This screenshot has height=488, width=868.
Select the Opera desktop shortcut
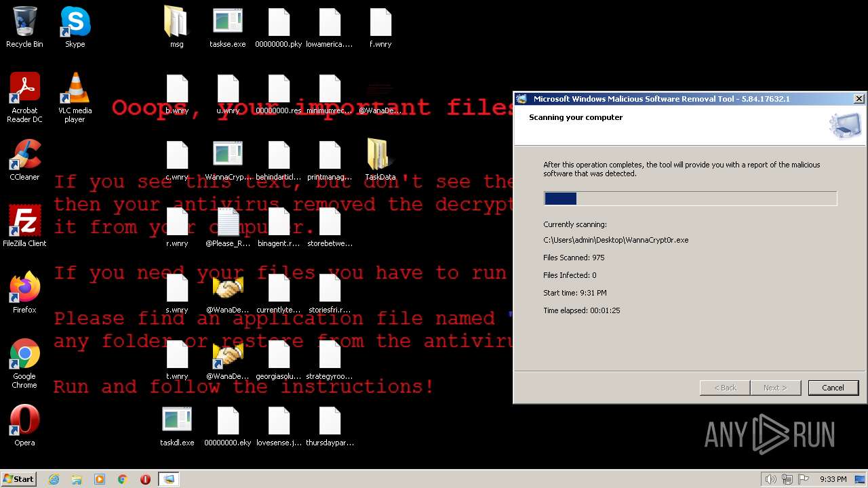(24, 426)
